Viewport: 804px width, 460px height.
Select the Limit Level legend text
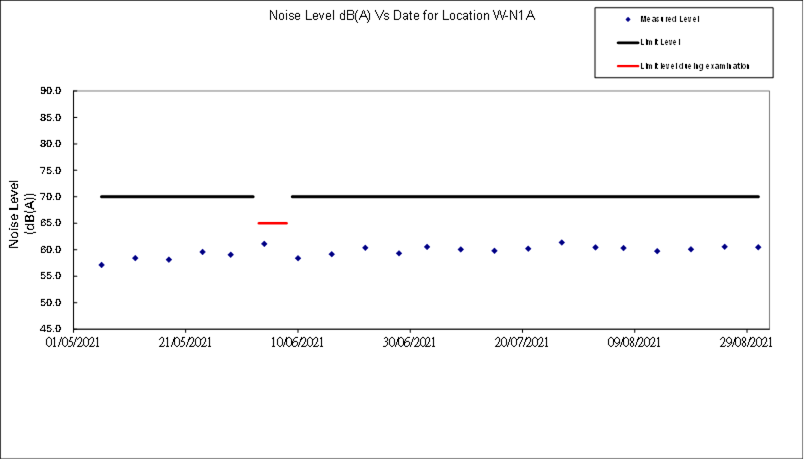click(661, 42)
